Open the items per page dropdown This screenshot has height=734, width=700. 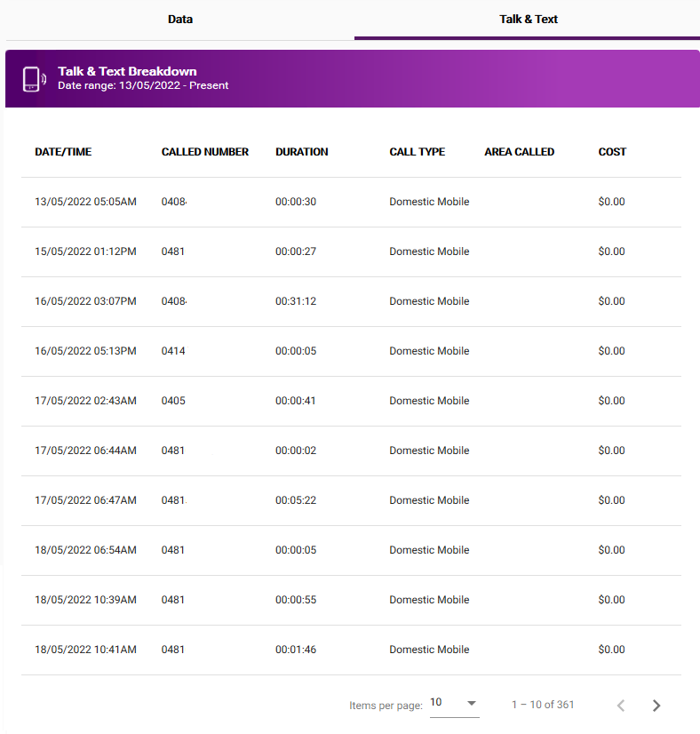pyautogui.click(x=454, y=703)
